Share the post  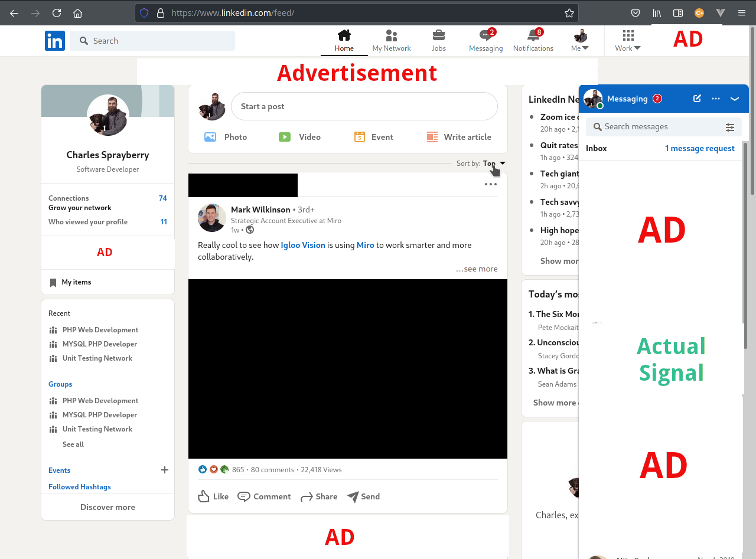pyautogui.click(x=319, y=496)
